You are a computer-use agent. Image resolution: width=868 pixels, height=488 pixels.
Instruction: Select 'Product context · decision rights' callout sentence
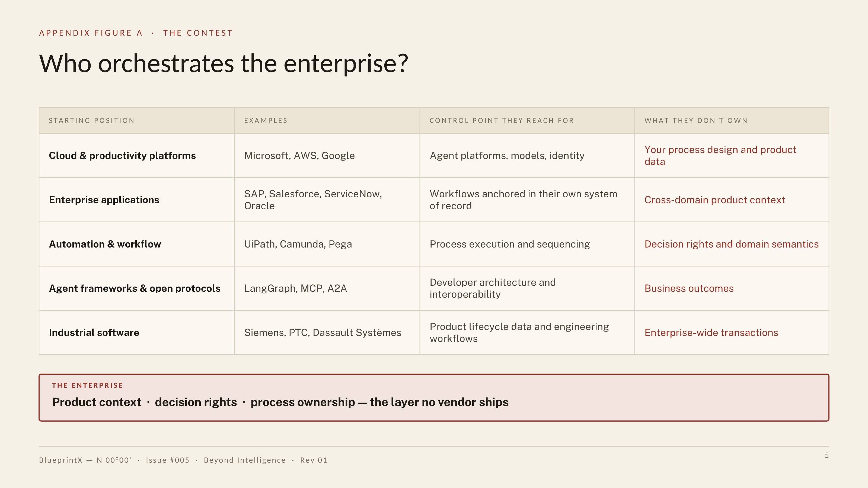tap(280, 402)
